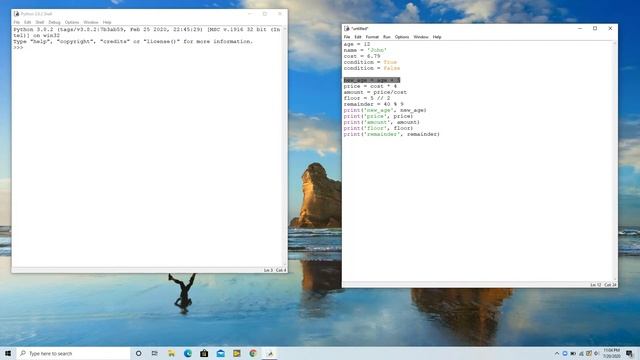The height and width of the screenshot is (360, 640).
Task: Open Edit menu in untitled editor window
Action: point(358,37)
